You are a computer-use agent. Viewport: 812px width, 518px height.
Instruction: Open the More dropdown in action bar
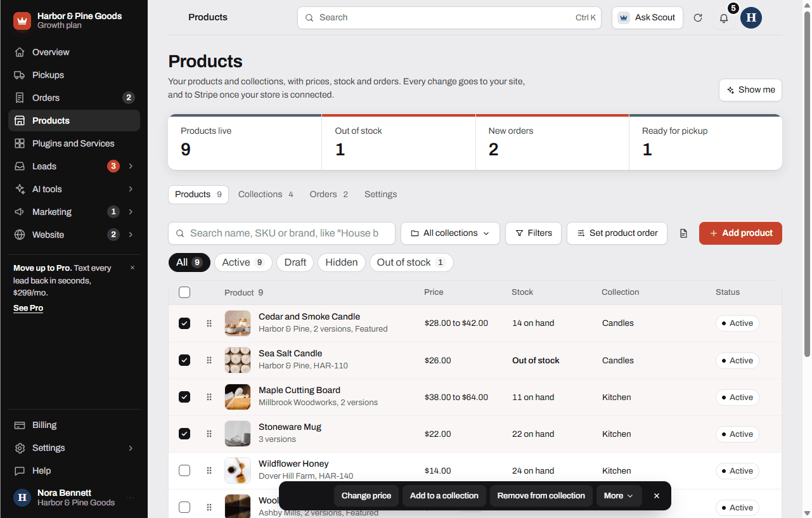(x=619, y=496)
